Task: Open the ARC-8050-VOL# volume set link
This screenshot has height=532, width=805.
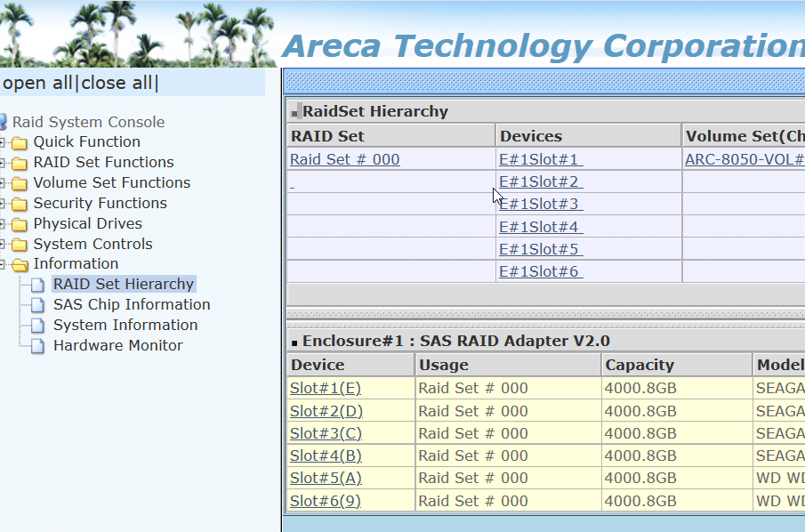Action: pyautogui.click(x=744, y=157)
